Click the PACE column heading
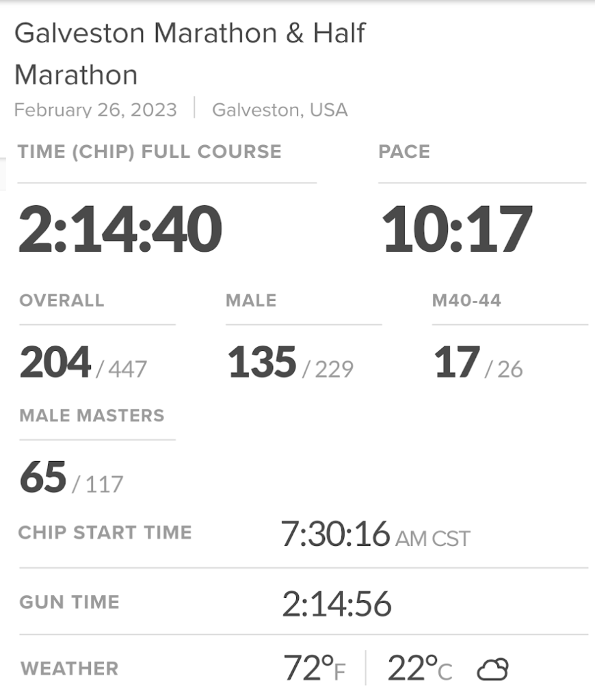 (404, 151)
